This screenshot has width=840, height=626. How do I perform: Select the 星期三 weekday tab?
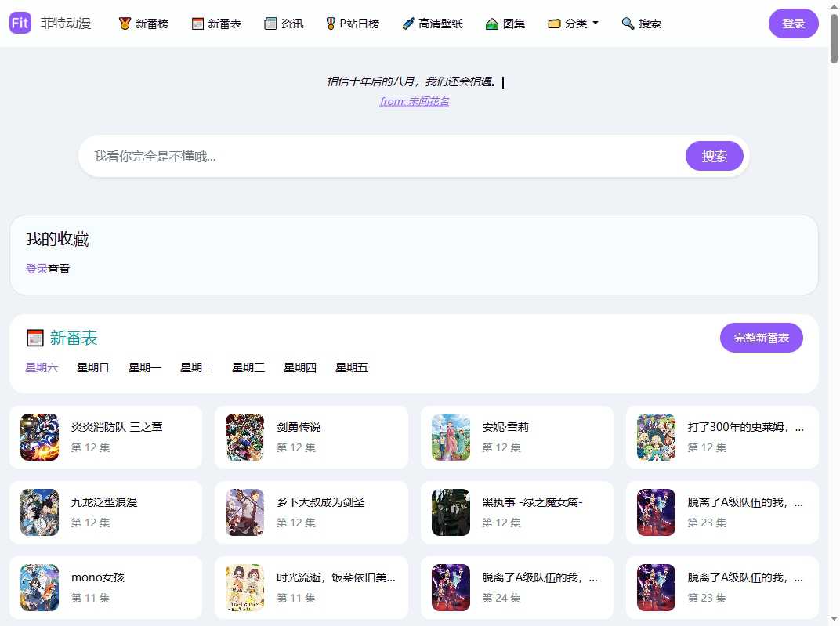[x=248, y=367]
